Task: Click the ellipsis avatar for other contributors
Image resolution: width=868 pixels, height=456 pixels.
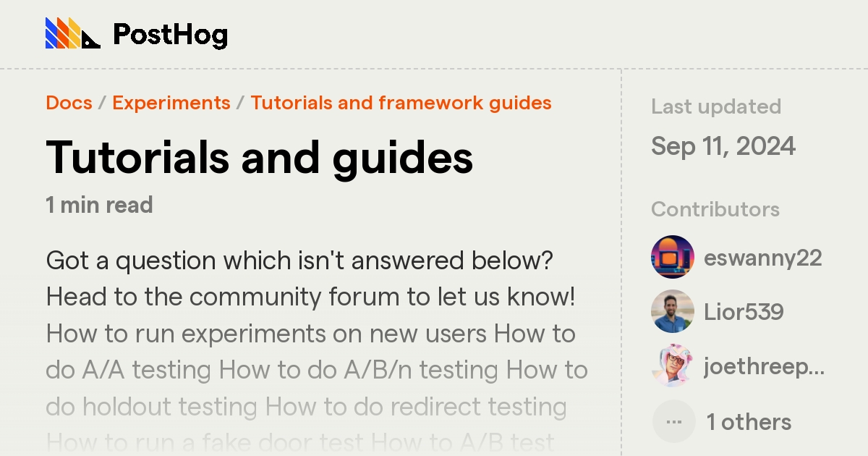Action: (x=673, y=421)
